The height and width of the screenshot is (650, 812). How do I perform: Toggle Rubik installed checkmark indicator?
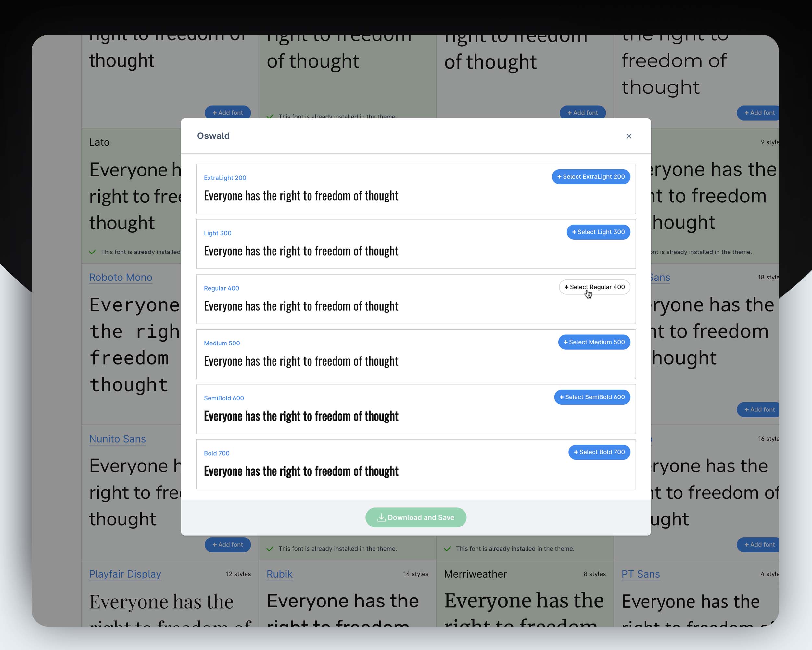click(270, 549)
